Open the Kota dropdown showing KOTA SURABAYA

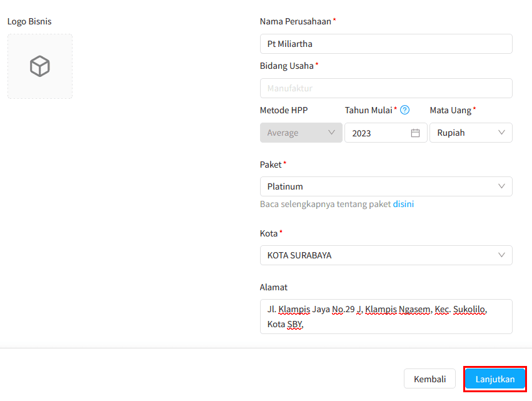pos(386,255)
